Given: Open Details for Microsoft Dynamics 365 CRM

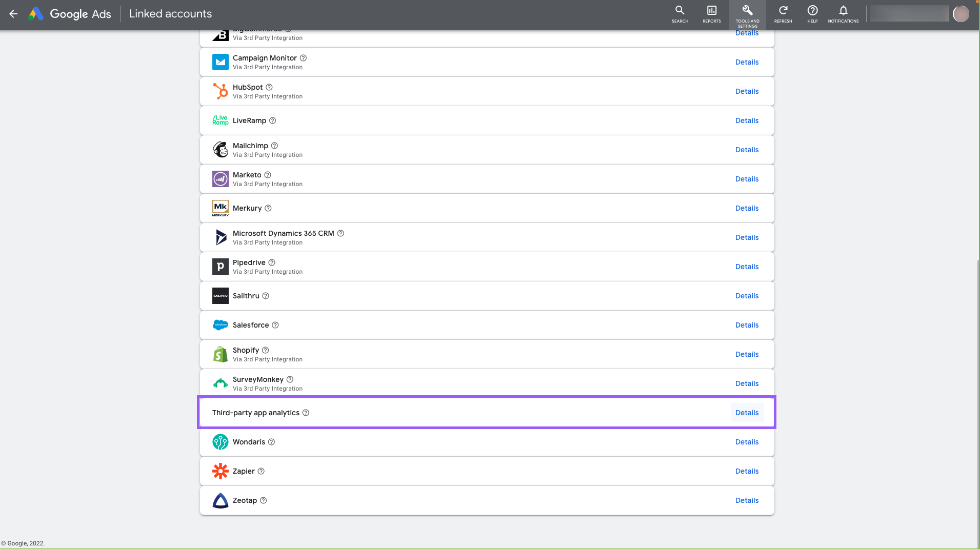Looking at the screenshot, I should coord(747,237).
